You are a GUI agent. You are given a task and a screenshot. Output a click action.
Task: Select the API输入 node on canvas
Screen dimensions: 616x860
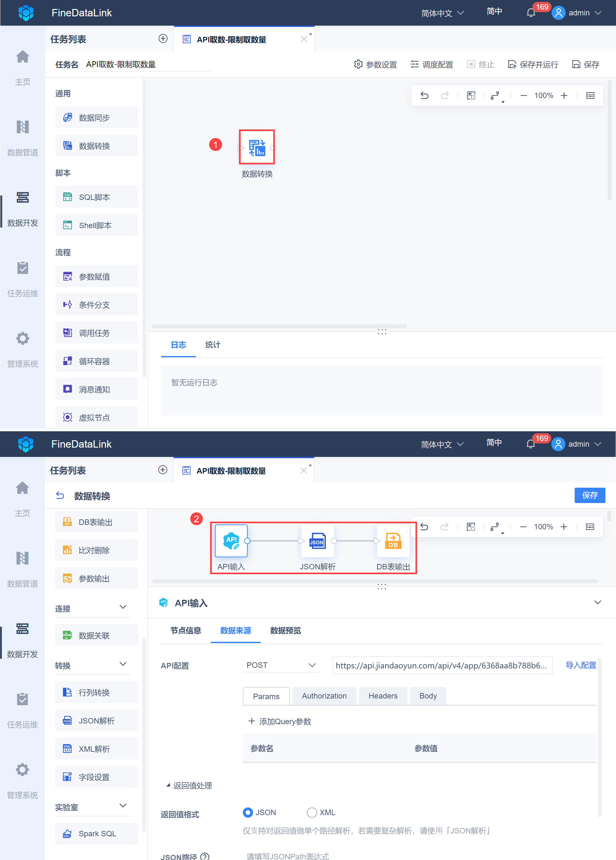pyautogui.click(x=231, y=541)
